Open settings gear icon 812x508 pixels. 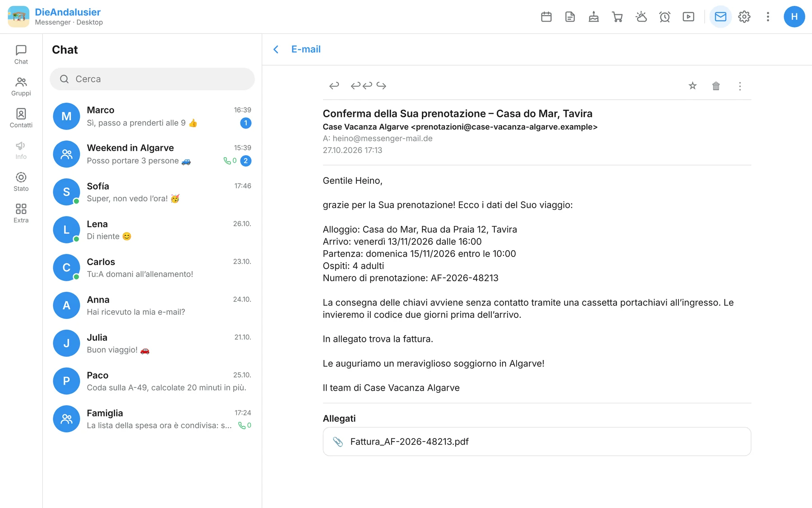point(744,17)
